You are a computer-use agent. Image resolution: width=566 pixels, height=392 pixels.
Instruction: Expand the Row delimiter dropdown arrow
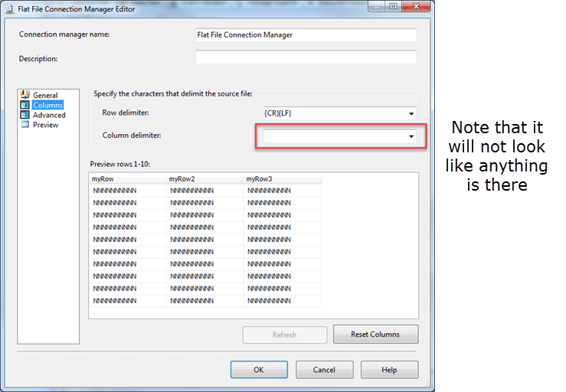point(411,114)
